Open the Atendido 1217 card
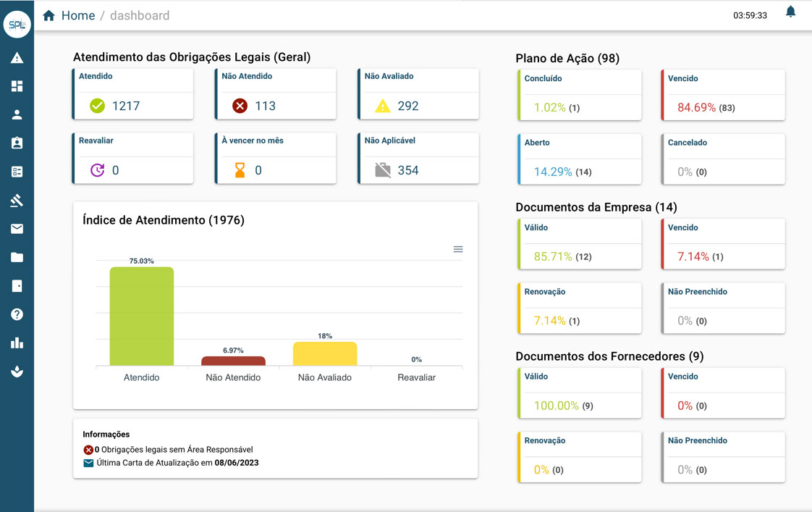This screenshot has width=812, height=512. coord(132,94)
